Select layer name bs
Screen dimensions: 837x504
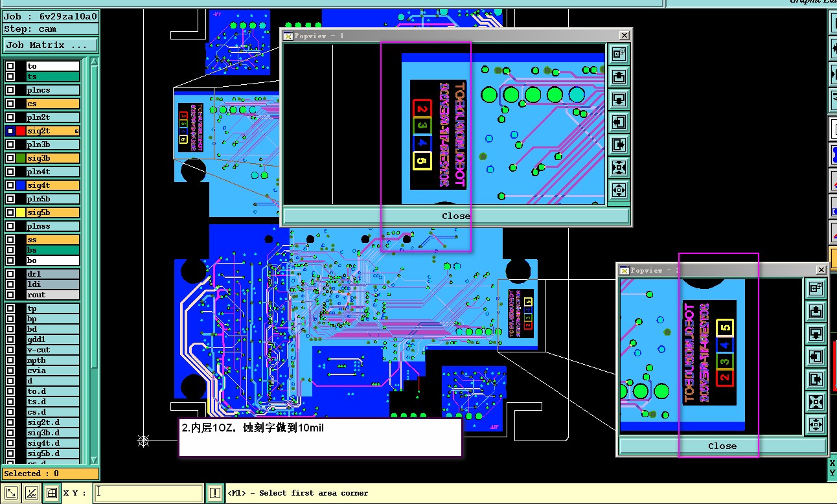(x=52, y=250)
